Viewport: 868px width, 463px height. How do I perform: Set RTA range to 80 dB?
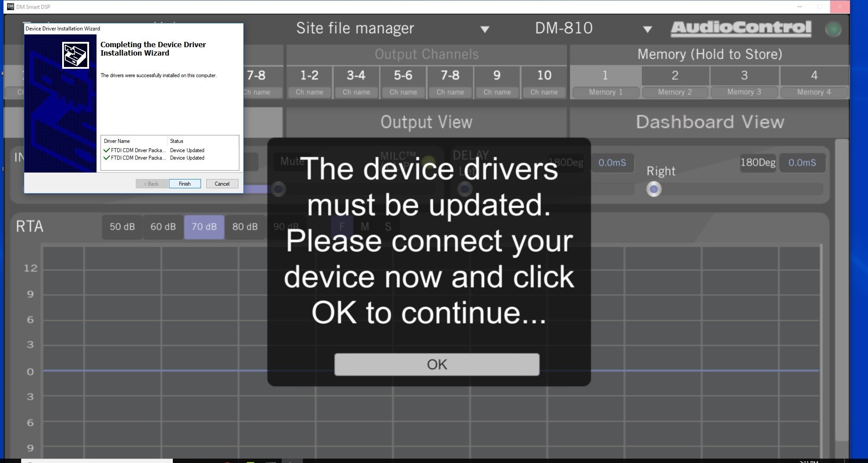(x=245, y=227)
